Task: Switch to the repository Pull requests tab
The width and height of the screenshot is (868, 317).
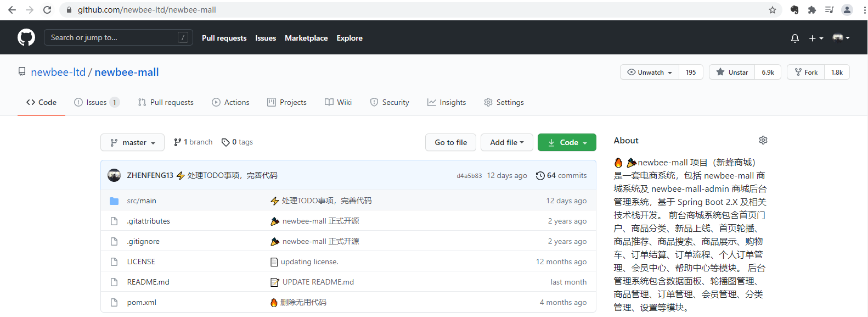Action: point(166,102)
